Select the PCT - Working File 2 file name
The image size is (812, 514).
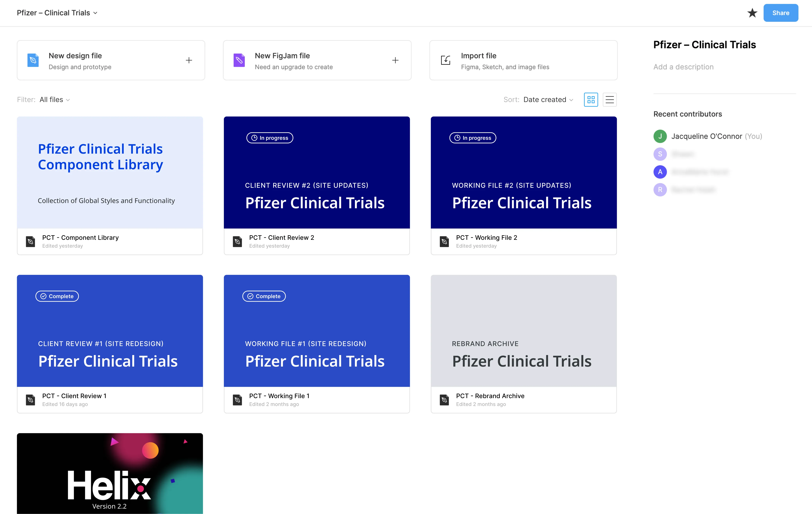[x=487, y=238]
